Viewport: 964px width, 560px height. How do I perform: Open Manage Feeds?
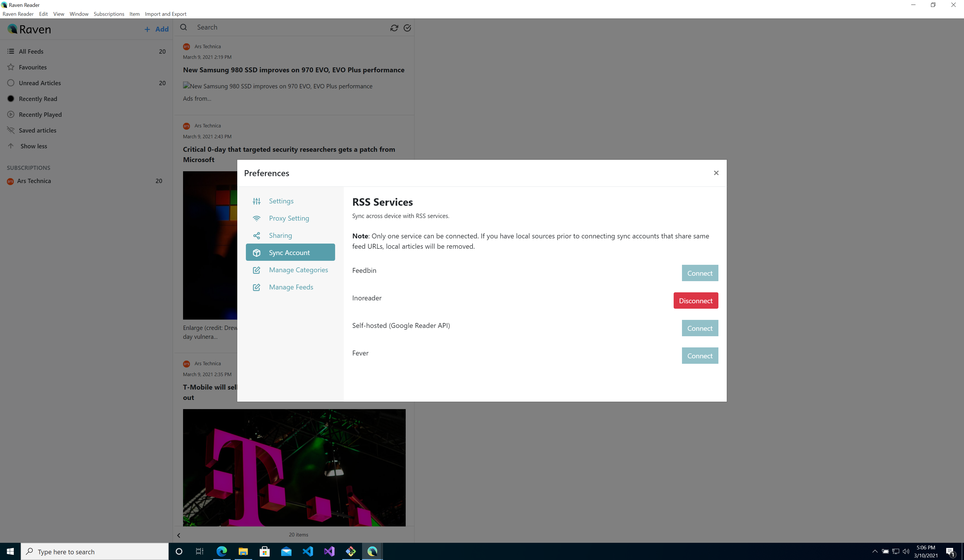[x=291, y=287]
